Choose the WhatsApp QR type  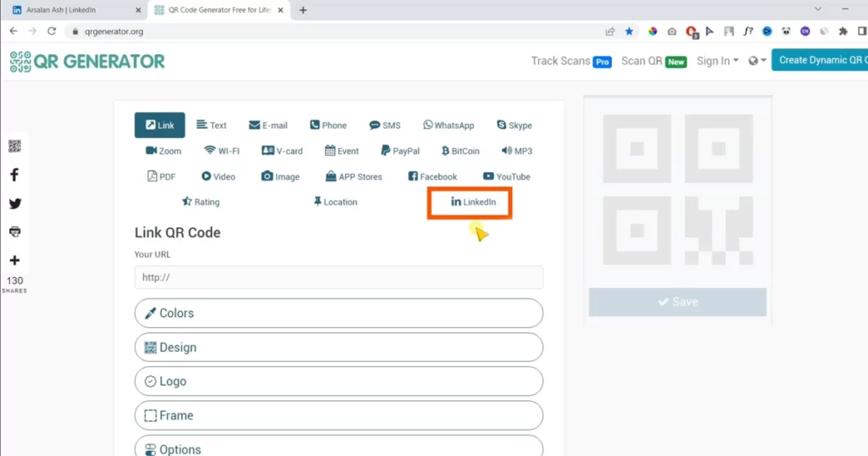coord(448,125)
